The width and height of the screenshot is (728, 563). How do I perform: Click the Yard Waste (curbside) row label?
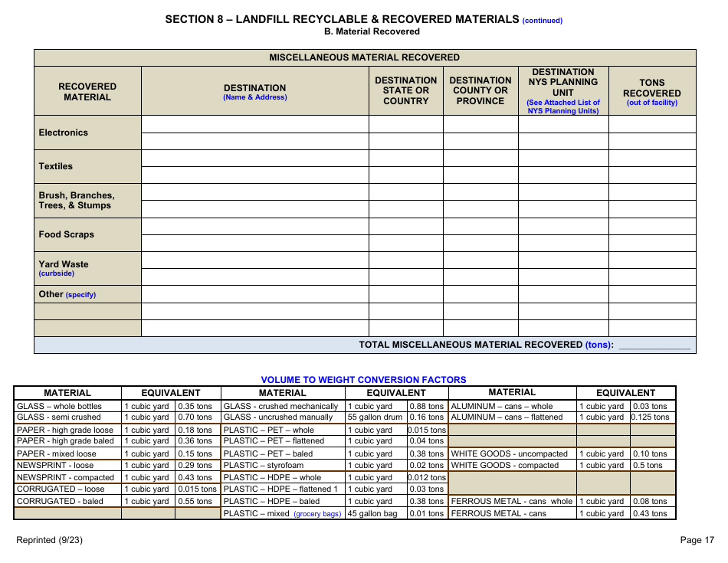click(87, 267)
